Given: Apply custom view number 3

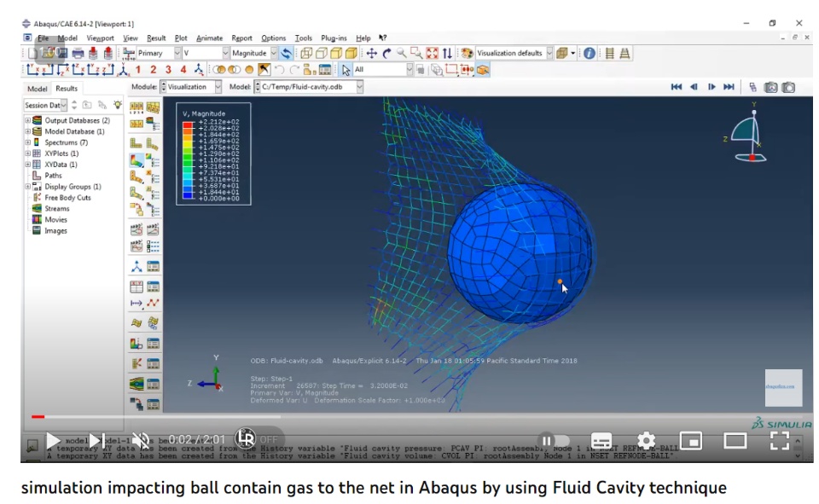Looking at the screenshot, I should click(x=168, y=69).
